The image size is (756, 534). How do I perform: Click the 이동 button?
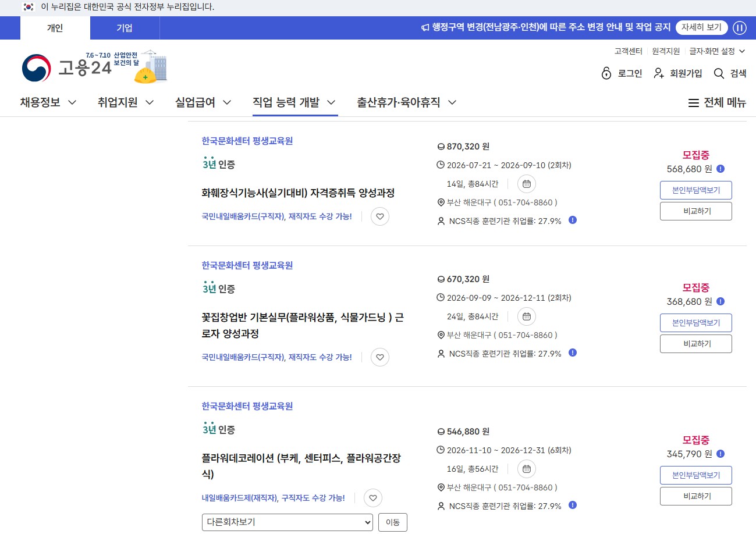pos(393,522)
